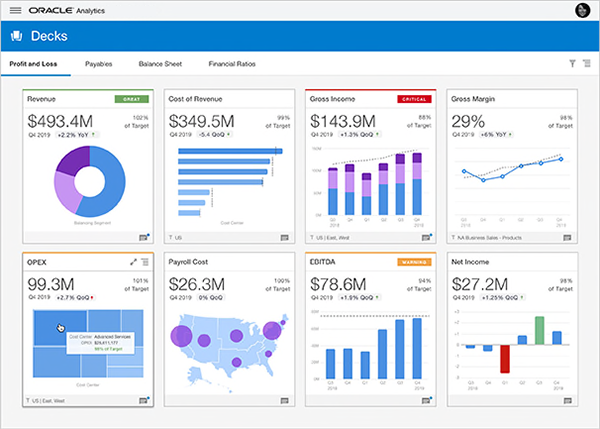Image resolution: width=600 pixels, height=429 pixels.
Task: Open comments icon on Cost of Revenue card
Action: (284, 238)
